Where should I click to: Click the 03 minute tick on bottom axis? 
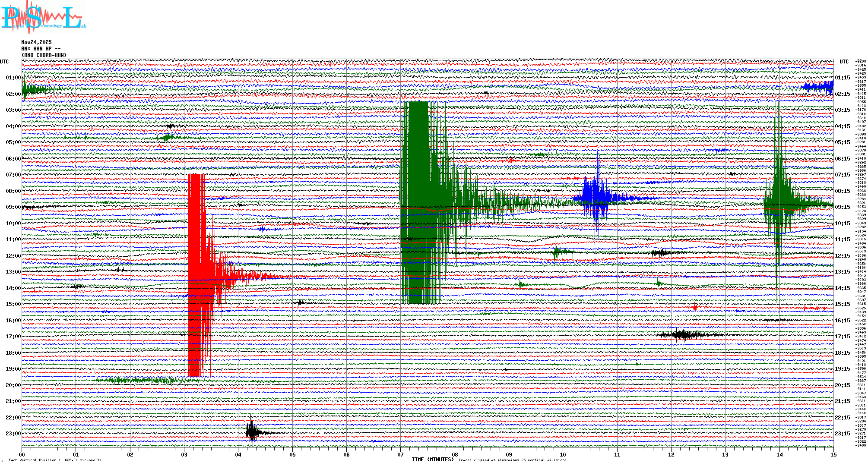pyautogui.click(x=184, y=455)
